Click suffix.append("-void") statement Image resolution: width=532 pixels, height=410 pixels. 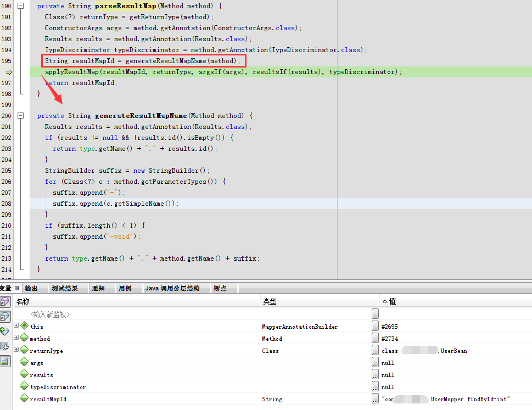[x=97, y=237]
